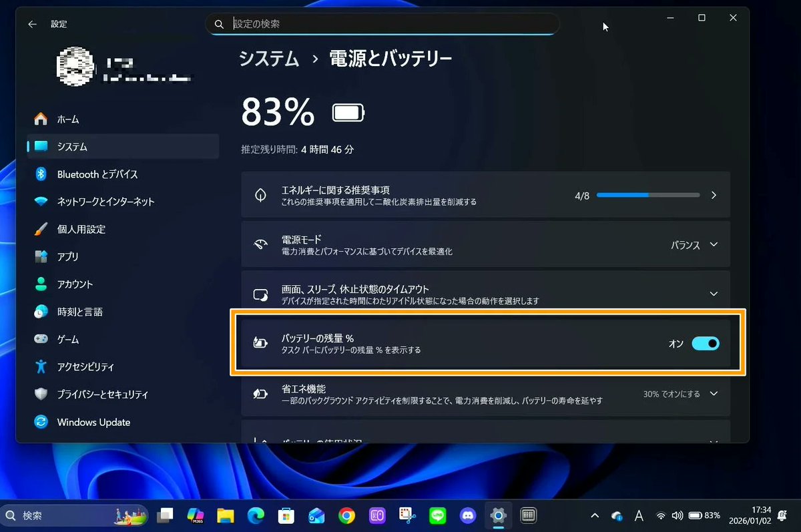Open LINE from the taskbar

click(437, 515)
